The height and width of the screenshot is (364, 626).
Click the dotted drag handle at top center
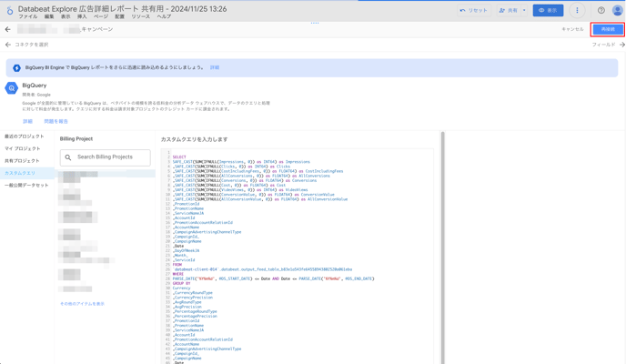coord(315,23)
